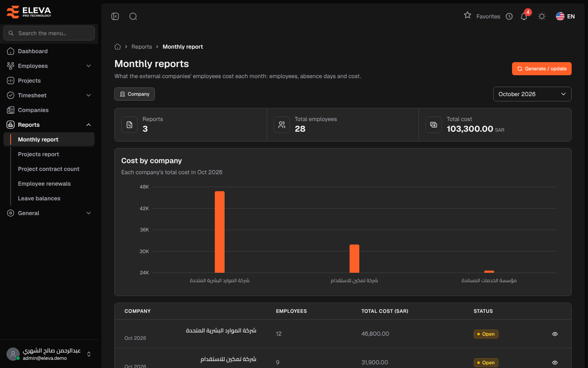Image resolution: width=588 pixels, height=368 pixels.
Task: Click مؤسسة الخدمات المساندة chart label
Action: click(x=489, y=280)
